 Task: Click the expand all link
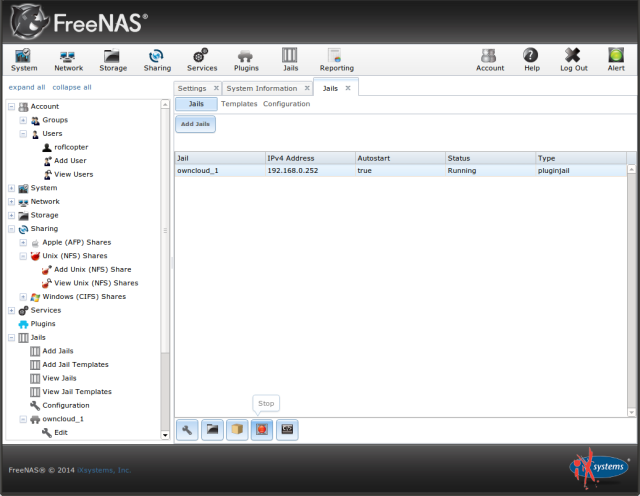click(x=27, y=87)
